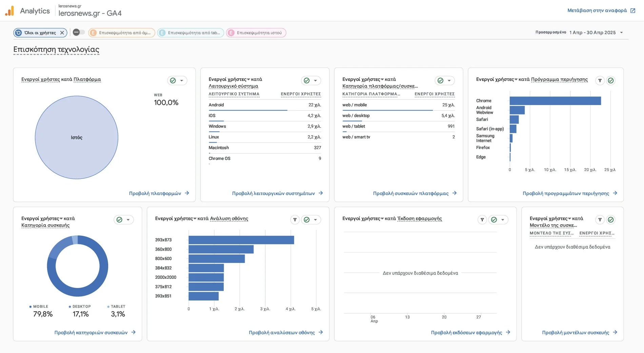Toggle the comparison switch next to segments
The image size is (644, 353).
coord(79,33)
